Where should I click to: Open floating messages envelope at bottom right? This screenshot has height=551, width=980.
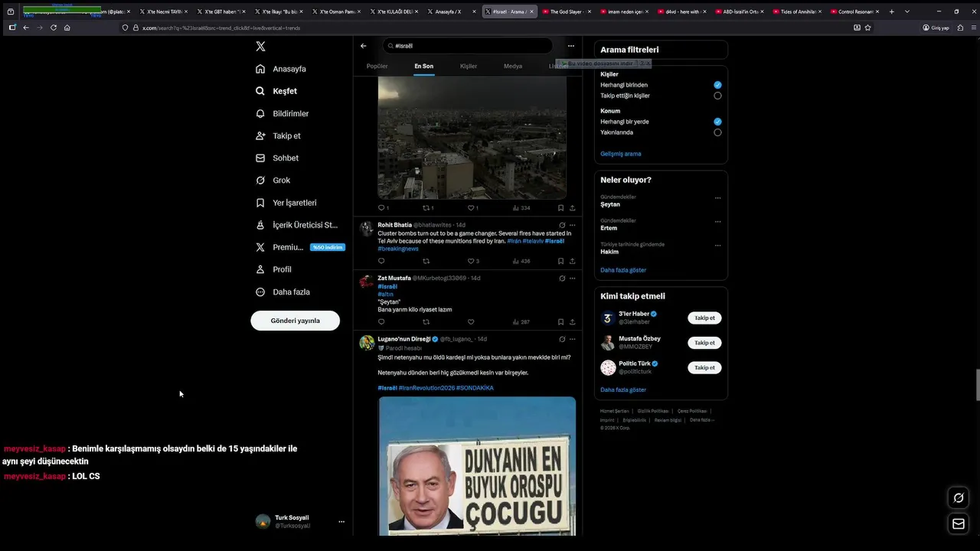coord(958,524)
